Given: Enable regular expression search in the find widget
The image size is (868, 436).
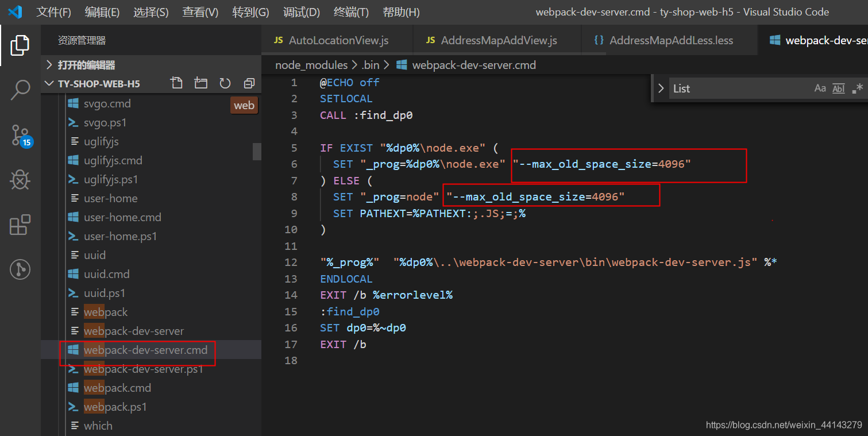Looking at the screenshot, I should (x=857, y=88).
